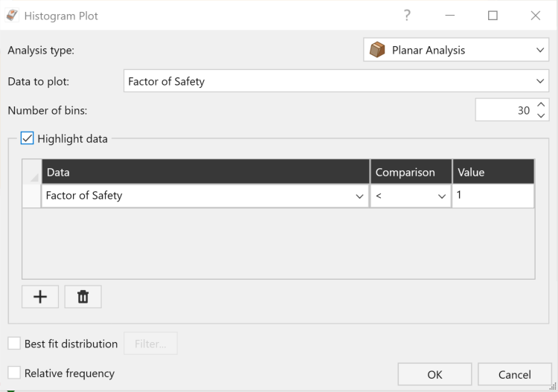
Task: Open the Data to plot dropdown
Action: pos(336,81)
